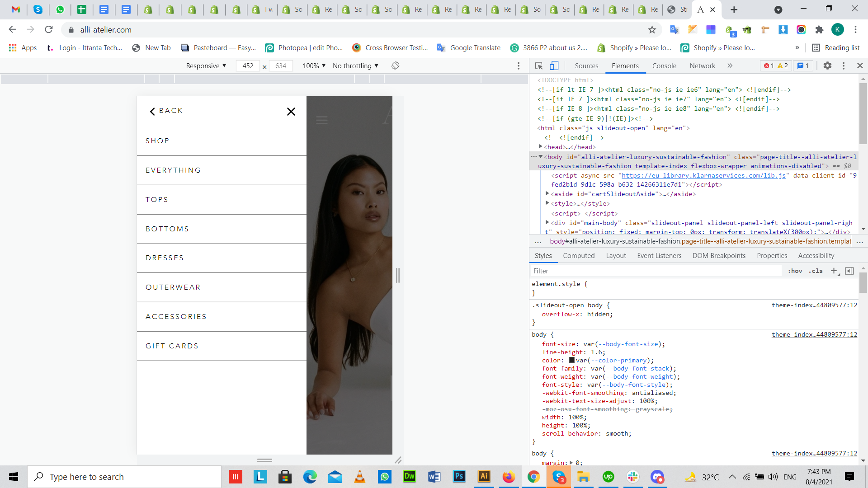868x488 pixels.
Task: Toggle the :hov element state button
Action: pos(795,271)
